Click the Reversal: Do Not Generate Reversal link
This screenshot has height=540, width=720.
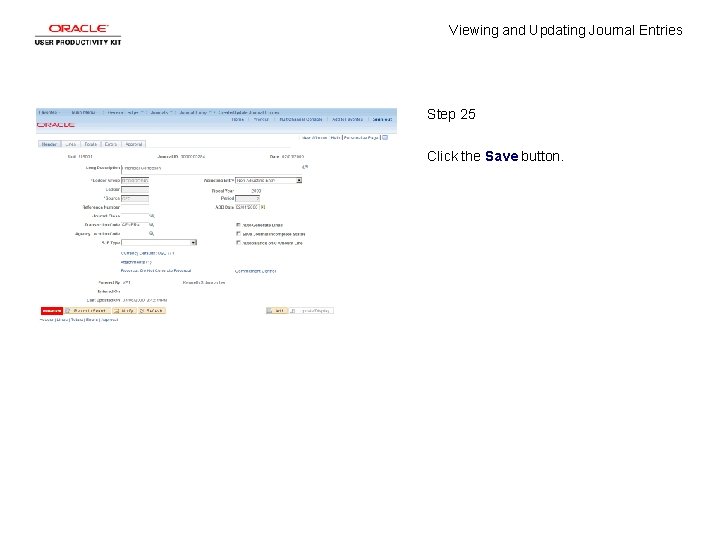coord(156,271)
